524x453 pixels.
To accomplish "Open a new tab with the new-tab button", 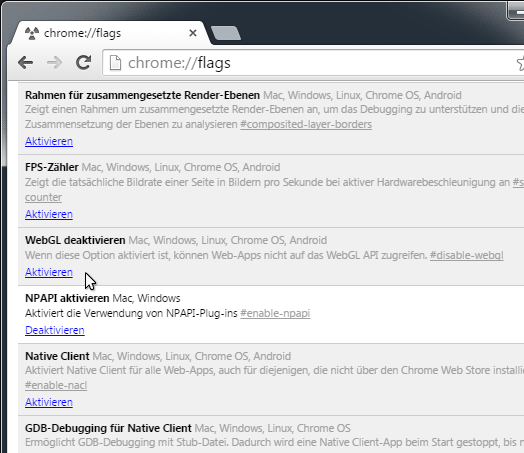I will pos(226,33).
